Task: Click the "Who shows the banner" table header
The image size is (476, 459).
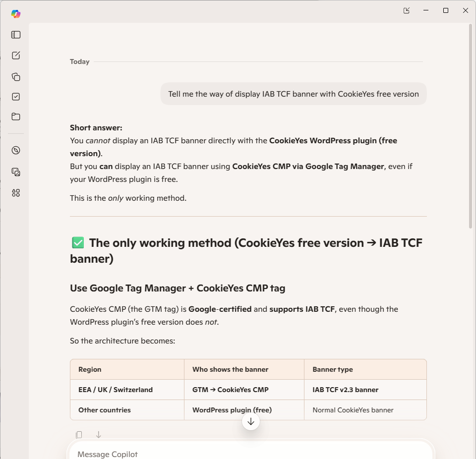Action: [244, 369]
